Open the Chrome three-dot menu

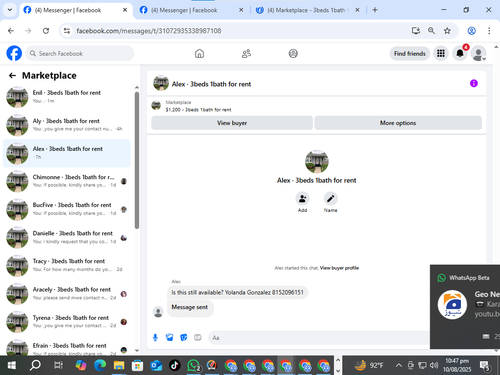(489, 31)
